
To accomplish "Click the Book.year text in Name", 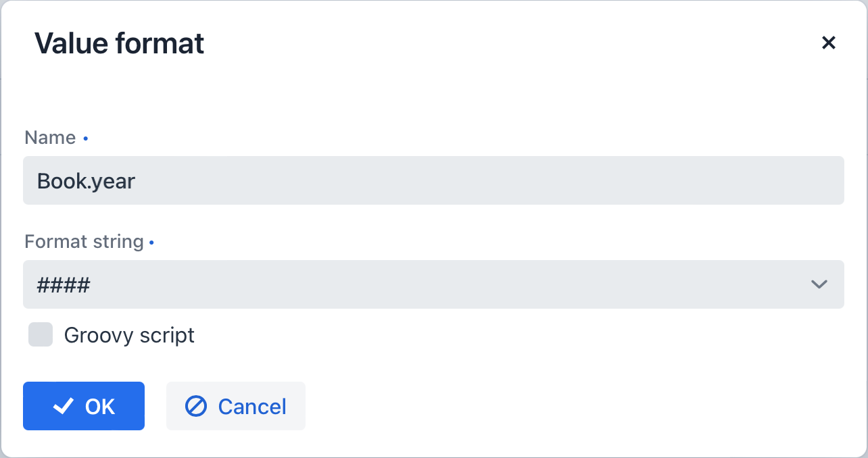I will [x=86, y=181].
